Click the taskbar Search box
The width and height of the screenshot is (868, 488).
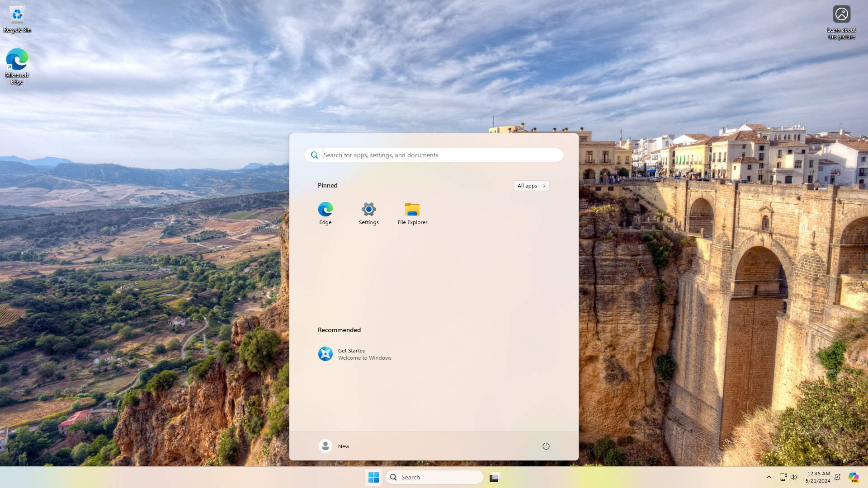point(434,477)
